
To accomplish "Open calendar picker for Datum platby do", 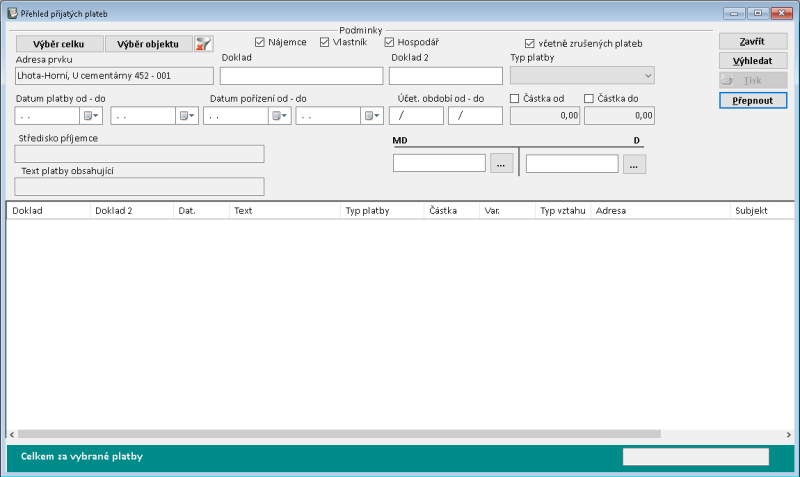I will tap(188, 115).
